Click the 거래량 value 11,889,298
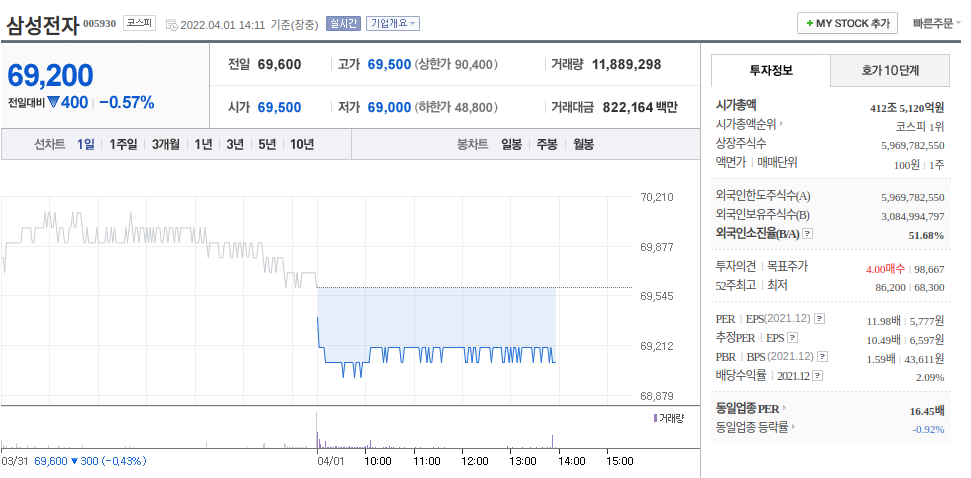Screen dimensions: 971x478 coord(626,64)
